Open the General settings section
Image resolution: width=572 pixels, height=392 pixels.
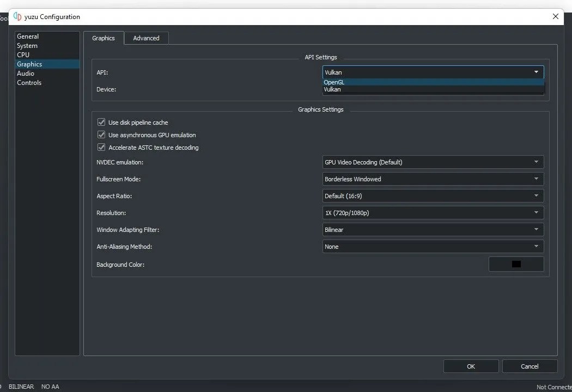[x=28, y=36]
